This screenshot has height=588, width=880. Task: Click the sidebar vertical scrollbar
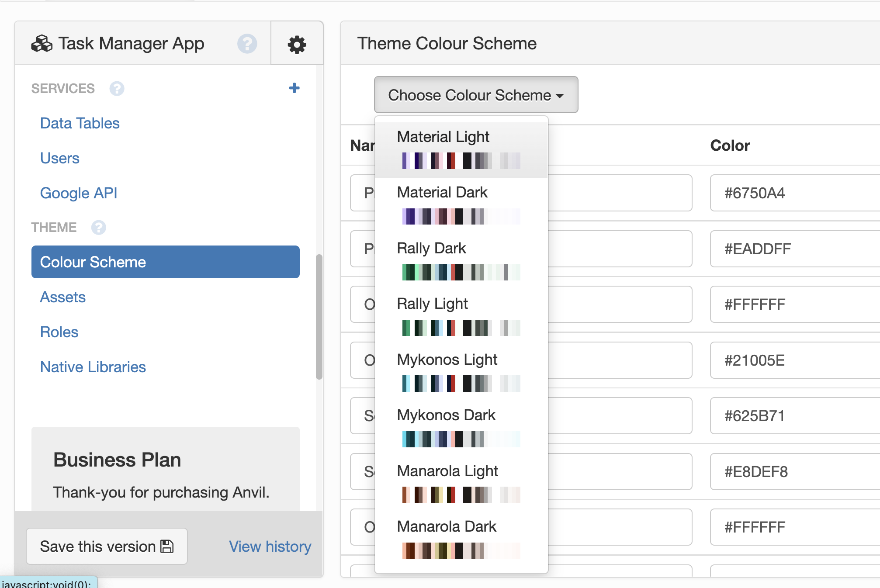(x=319, y=317)
